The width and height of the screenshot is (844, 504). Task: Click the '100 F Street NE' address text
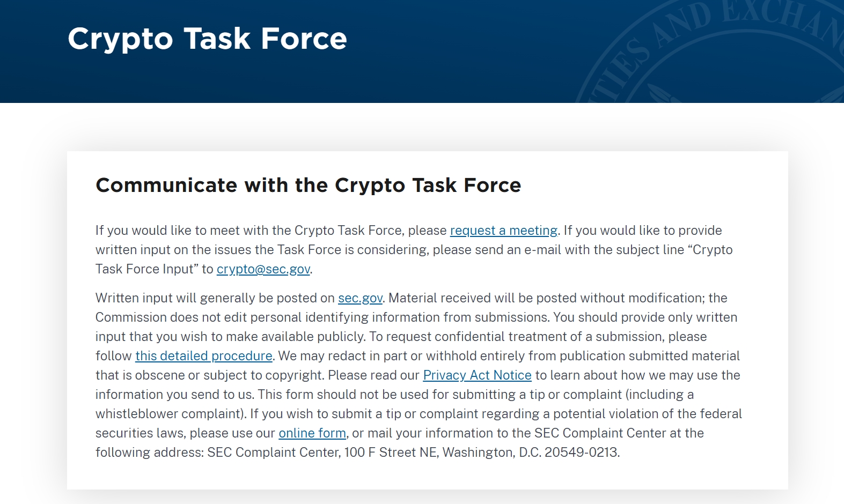pyautogui.click(x=391, y=453)
